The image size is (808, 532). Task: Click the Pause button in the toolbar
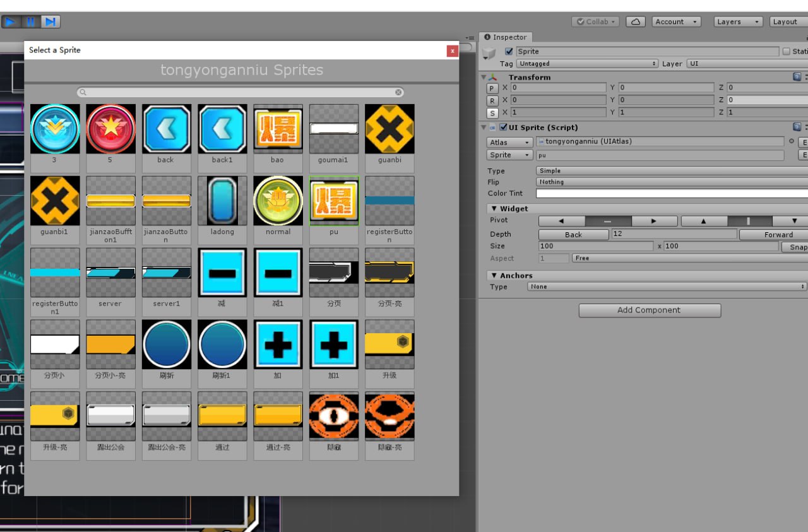pos(30,21)
